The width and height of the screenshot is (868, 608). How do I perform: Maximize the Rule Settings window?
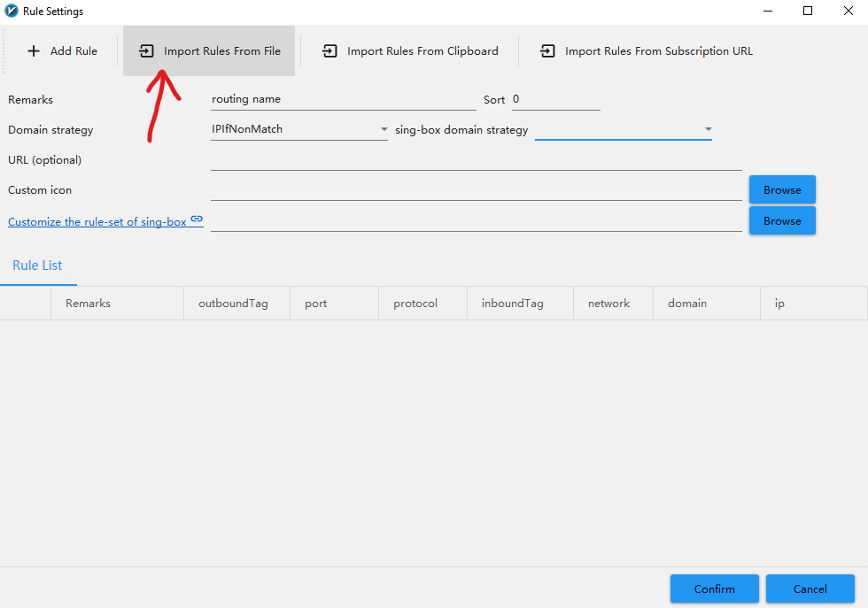click(x=808, y=12)
